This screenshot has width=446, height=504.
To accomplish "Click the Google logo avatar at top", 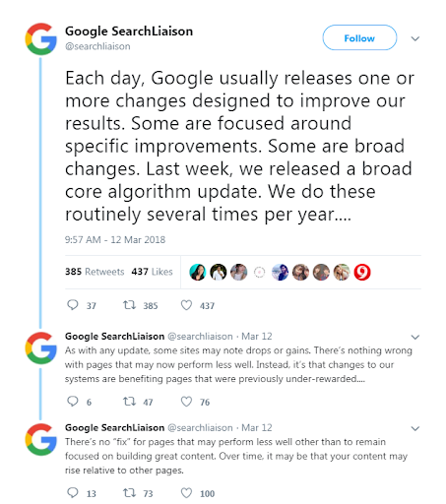I will pos(40,38).
